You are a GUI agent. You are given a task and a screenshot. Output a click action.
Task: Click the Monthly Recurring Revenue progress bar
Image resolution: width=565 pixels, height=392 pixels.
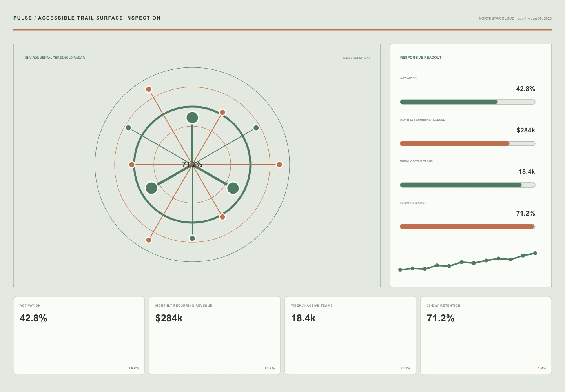point(468,143)
